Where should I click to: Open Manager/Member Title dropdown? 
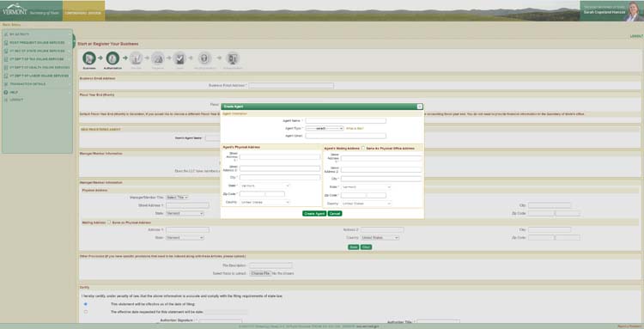[x=177, y=198]
